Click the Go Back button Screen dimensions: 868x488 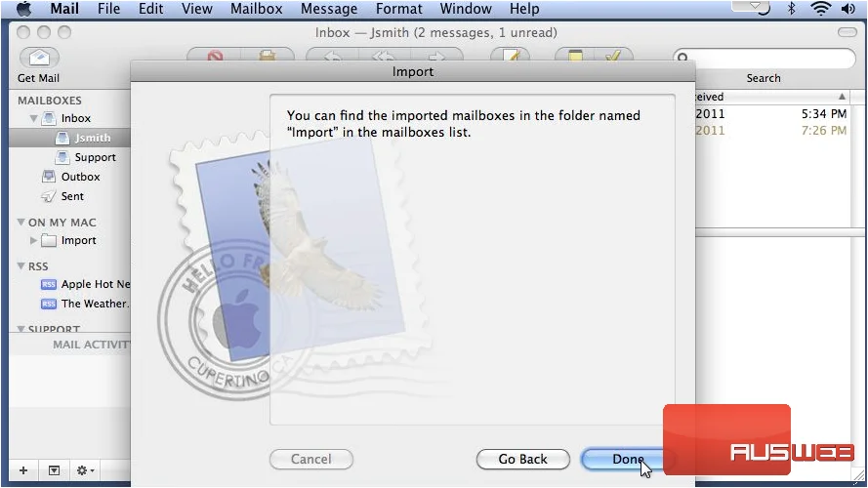coord(522,460)
